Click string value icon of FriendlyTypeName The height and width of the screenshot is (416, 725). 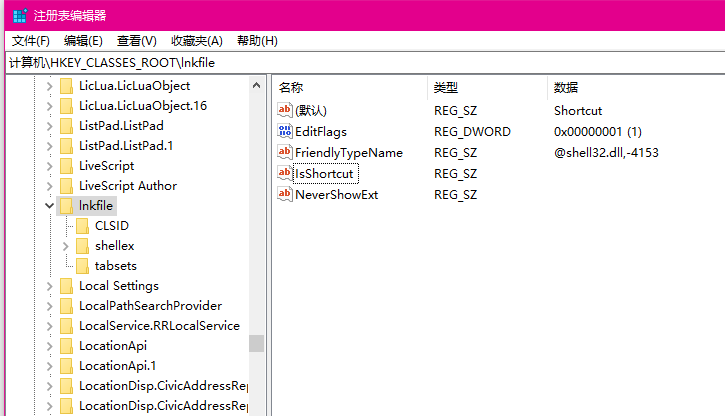coord(285,152)
